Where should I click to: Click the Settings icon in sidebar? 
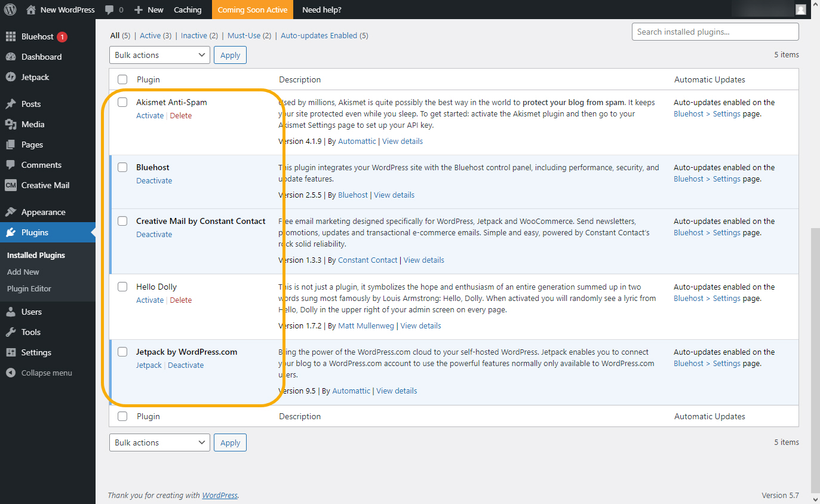pos(11,352)
